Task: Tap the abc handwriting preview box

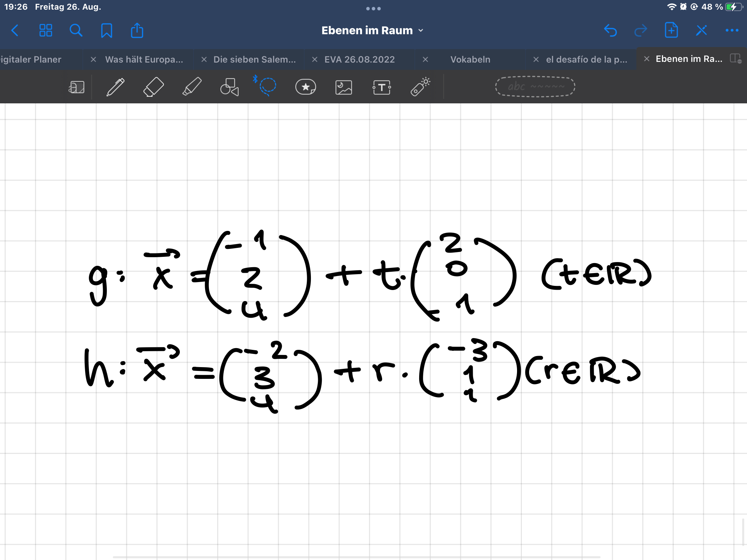Action: pos(535,86)
